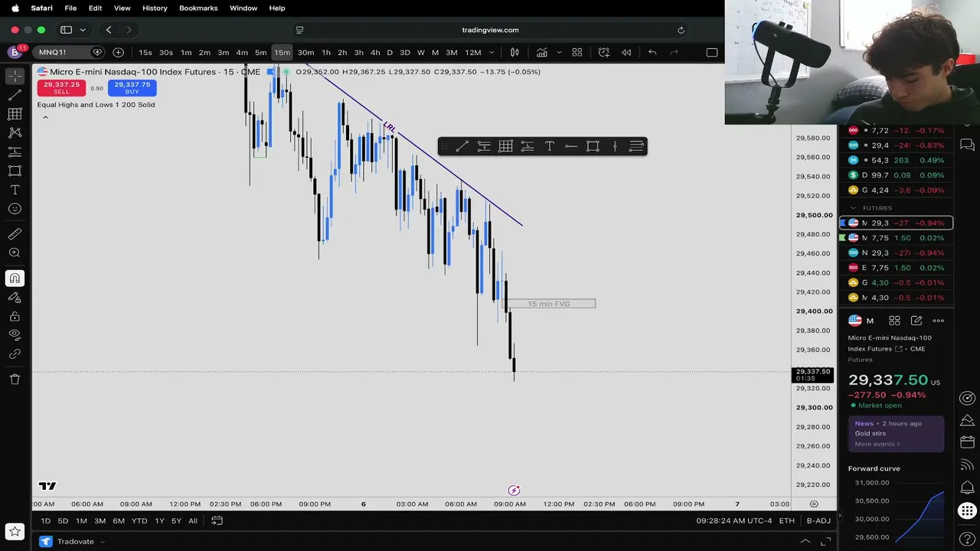Select the rectangle tool in floating toolbar
Image resolution: width=980 pixels, height=551 pixels.
click(x=593, y=146)
